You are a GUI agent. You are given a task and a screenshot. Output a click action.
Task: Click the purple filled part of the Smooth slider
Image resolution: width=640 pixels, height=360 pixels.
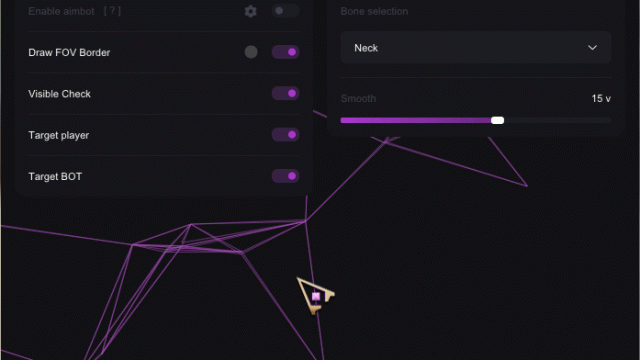click(416, 120)
